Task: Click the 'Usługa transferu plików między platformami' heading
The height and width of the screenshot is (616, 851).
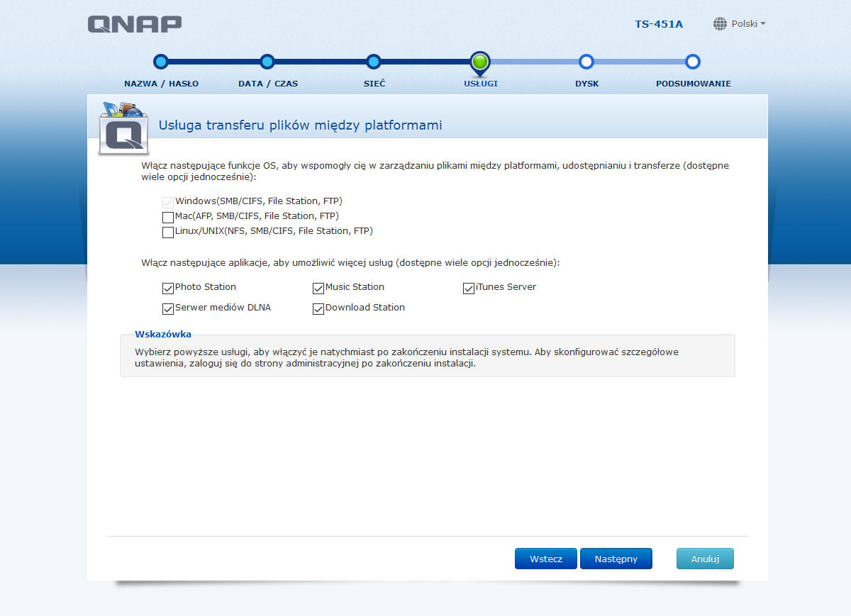Action: (x=300, y=125)
